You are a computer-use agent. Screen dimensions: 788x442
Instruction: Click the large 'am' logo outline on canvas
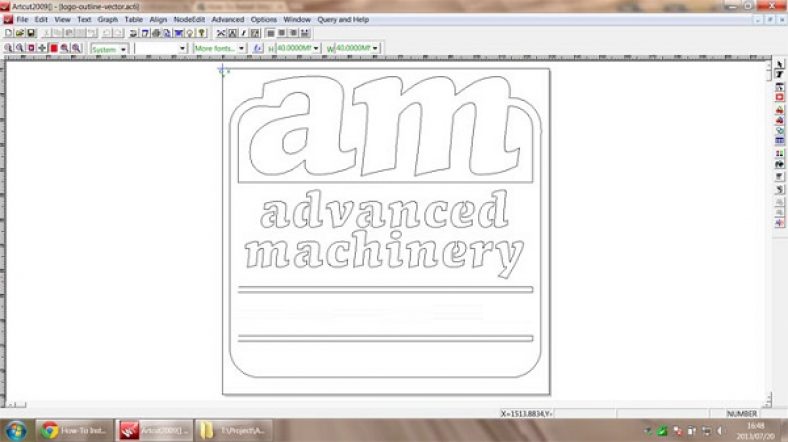[x=385, y=126]
